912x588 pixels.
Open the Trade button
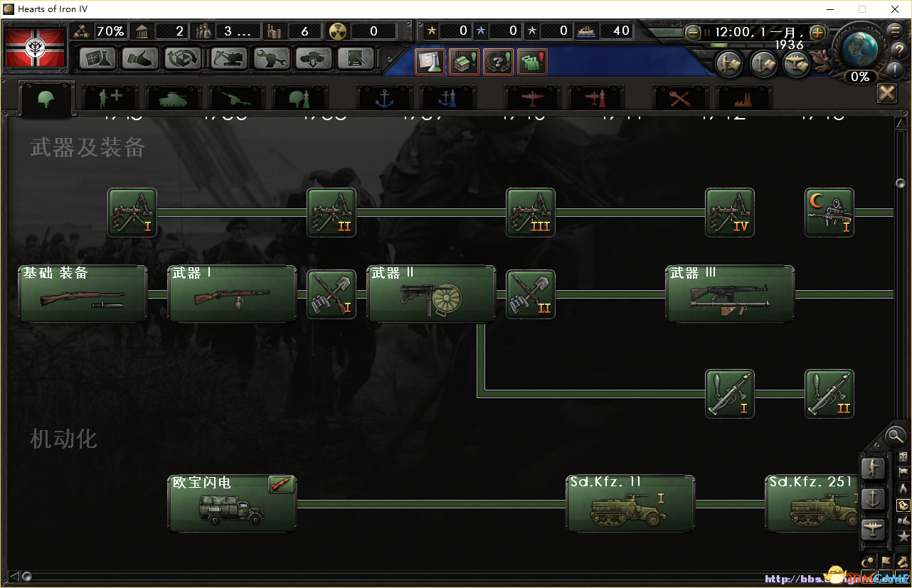pos(184,58)
